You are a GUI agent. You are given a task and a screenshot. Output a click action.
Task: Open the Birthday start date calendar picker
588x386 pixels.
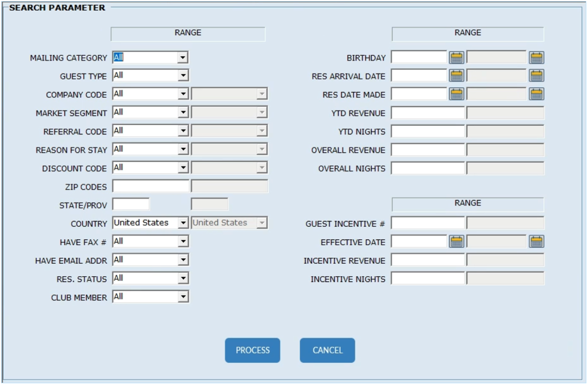point(457,57)
